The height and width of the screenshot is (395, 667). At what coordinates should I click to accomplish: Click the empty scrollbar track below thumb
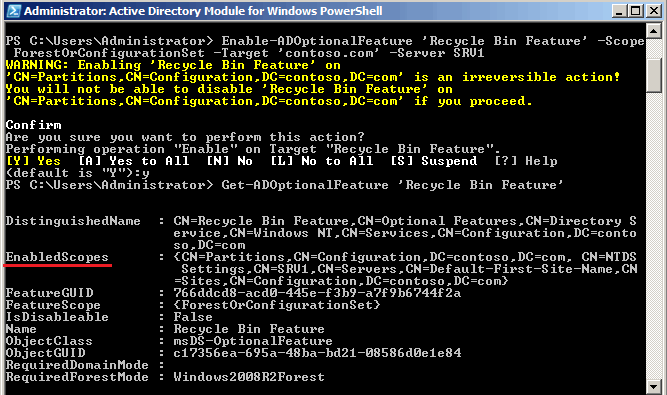653,234
